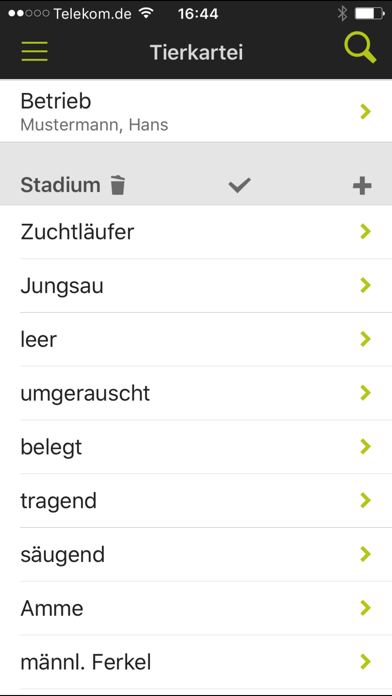Open the Betrieb chevron arrow

coord(365,111)
